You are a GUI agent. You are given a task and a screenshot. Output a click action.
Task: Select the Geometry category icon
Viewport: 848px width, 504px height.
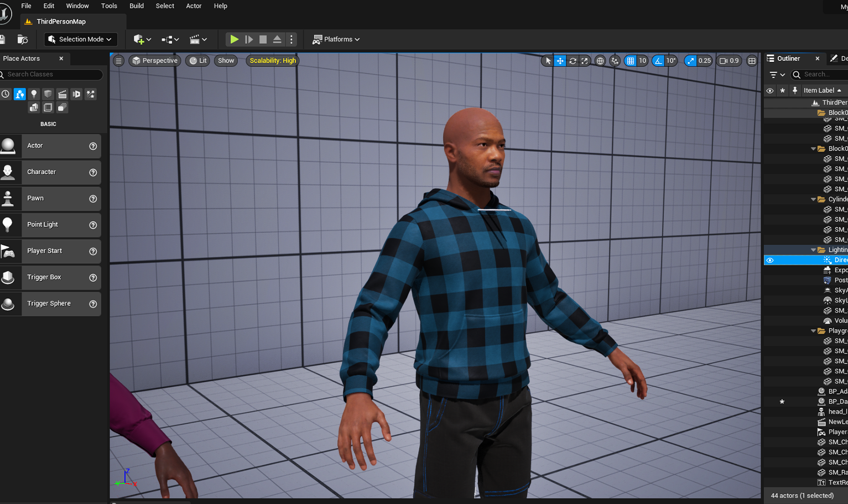point(34,107)
